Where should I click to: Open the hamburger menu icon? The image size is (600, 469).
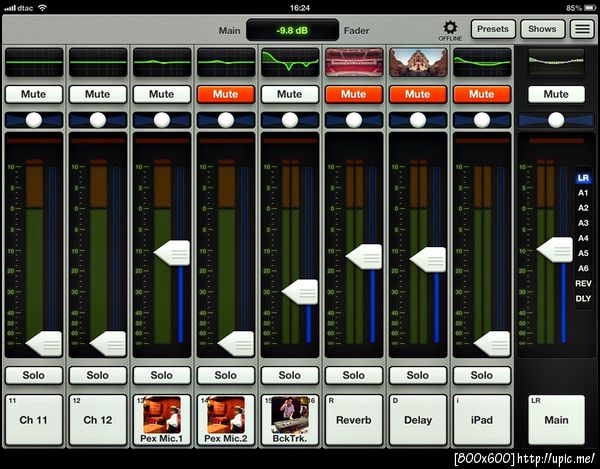pos(582,29)
